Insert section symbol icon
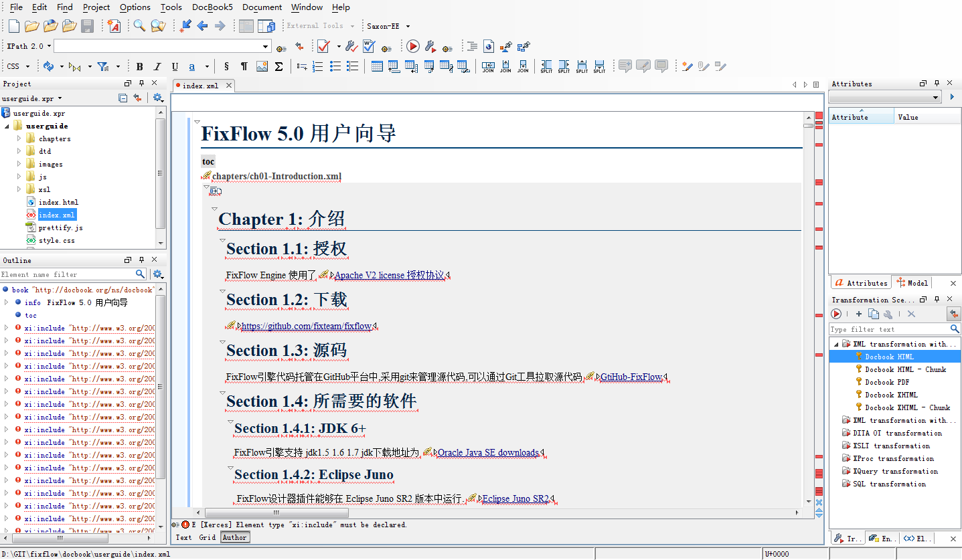 [226, 66]
